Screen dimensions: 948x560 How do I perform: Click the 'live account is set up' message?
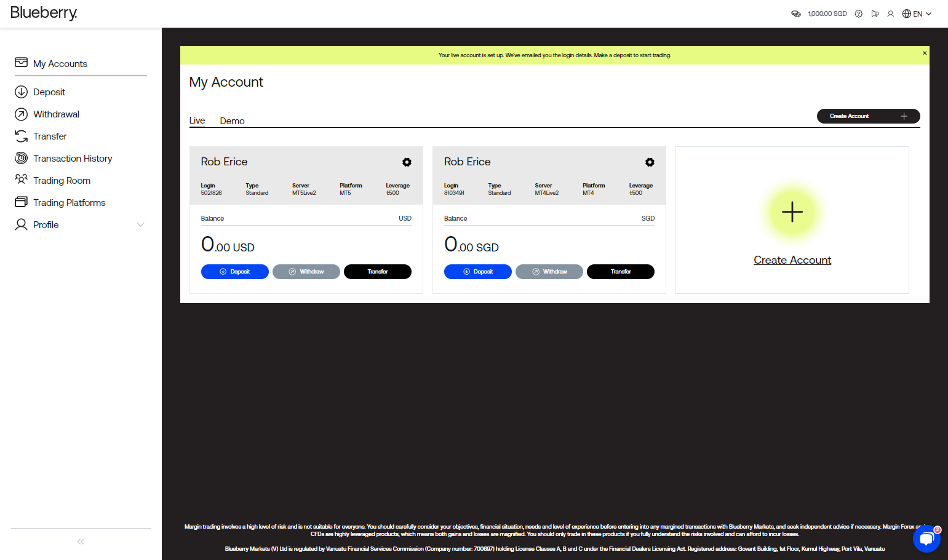[555, 55]
